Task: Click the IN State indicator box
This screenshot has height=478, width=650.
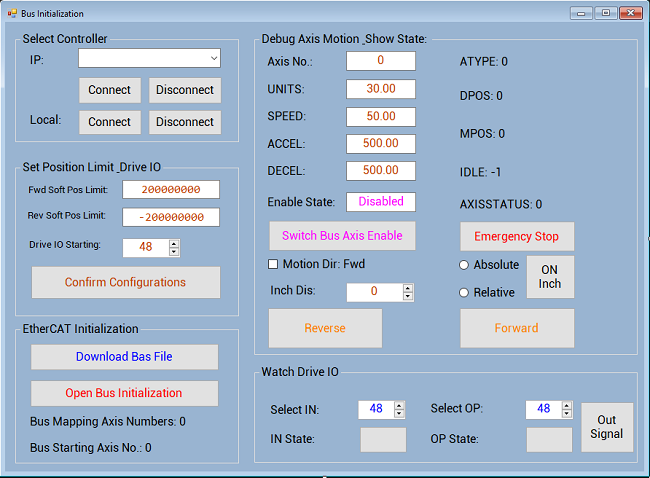Action: point(383,440)
